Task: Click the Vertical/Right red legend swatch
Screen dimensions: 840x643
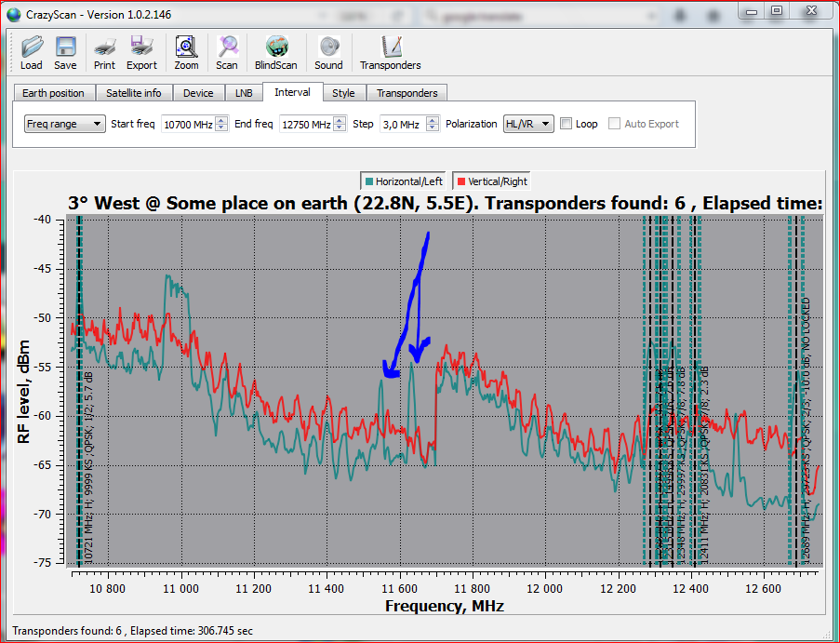Action: click(460, 181)
